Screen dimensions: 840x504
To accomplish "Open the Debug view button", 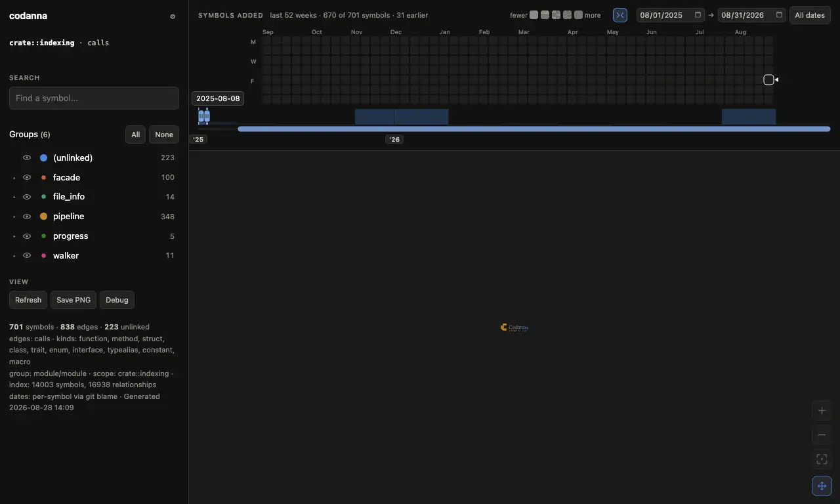I will 117,300.
